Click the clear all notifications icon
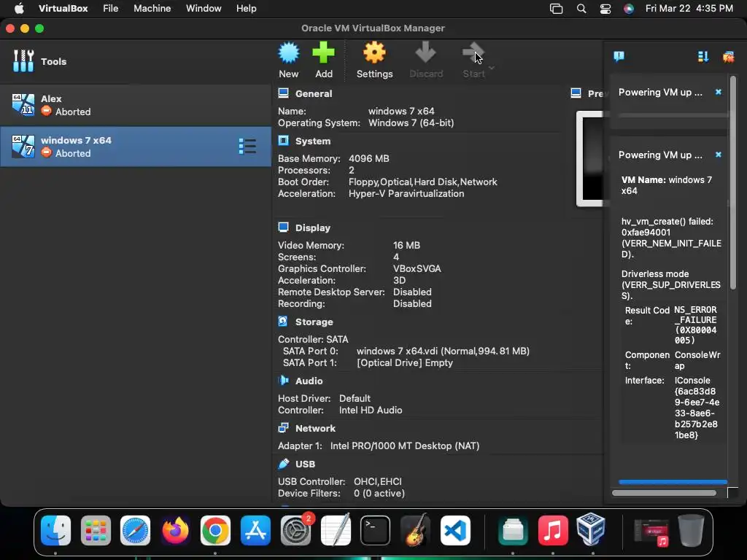This screenshot has height=560, width=747. click(x=729, y=57)
